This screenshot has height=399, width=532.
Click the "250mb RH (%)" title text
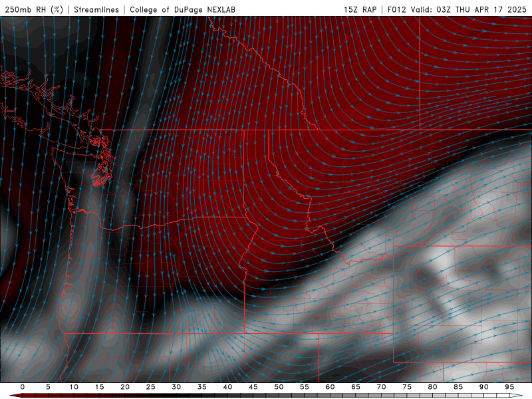[x=34, y=9]
